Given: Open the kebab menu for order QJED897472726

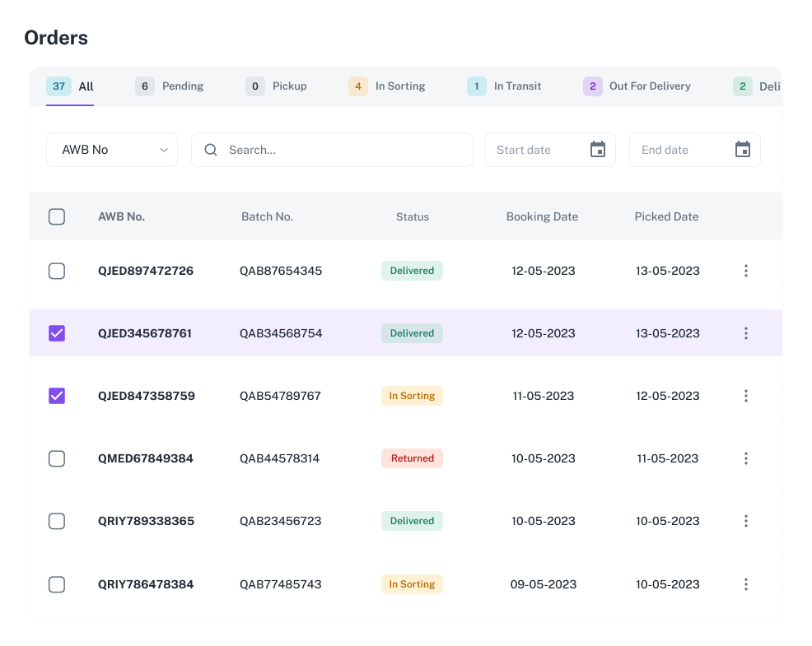Looking at the screenshot, I should pyautogui.click(x=745, y=271).
